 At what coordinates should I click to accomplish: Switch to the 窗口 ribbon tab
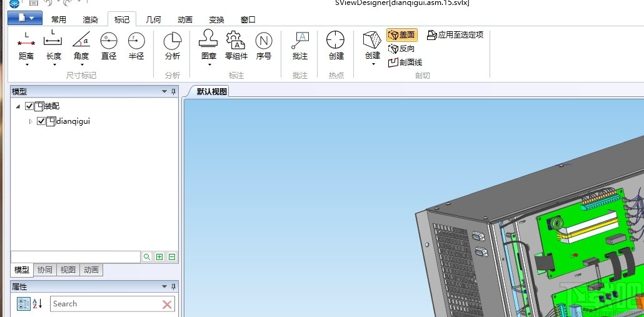click(x=248, y=20)
